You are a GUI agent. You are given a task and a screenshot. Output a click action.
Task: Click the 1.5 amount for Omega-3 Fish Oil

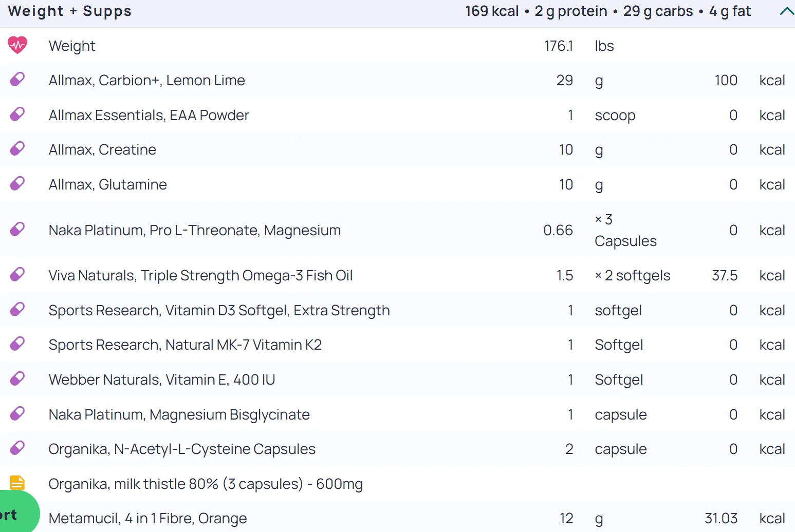[x=565, y=276]
